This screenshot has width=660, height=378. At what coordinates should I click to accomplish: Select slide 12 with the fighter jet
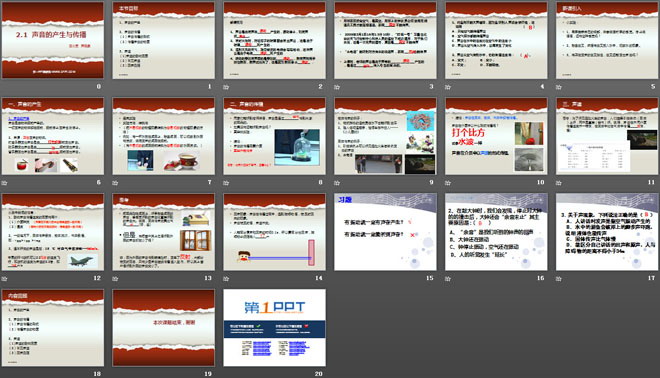[53, 232]
